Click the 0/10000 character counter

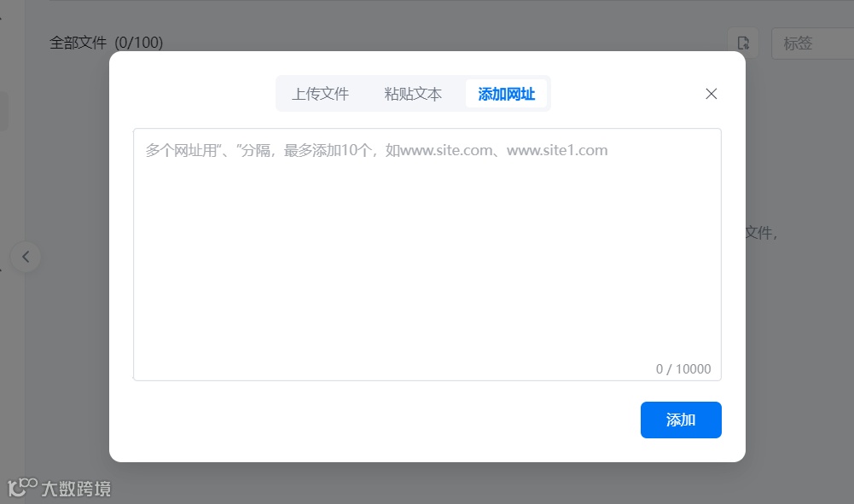683,368
